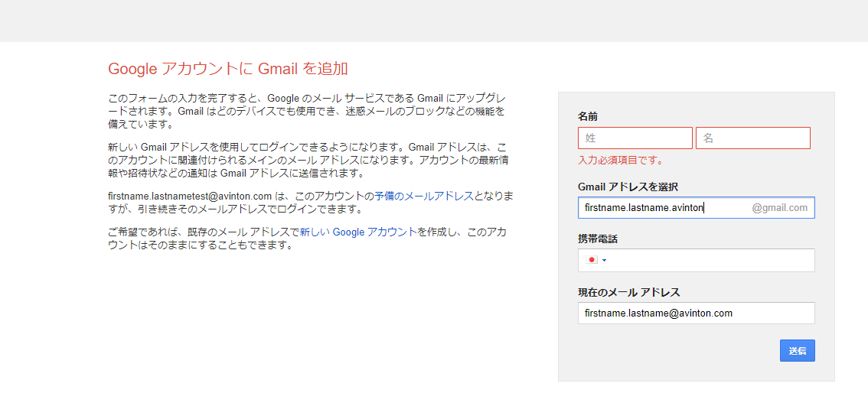Image resolution: width=868 pixels, height=393 pixels.
Task: Click the Gmail アドレスを選択 label
Action: click(x=628, y=187)
